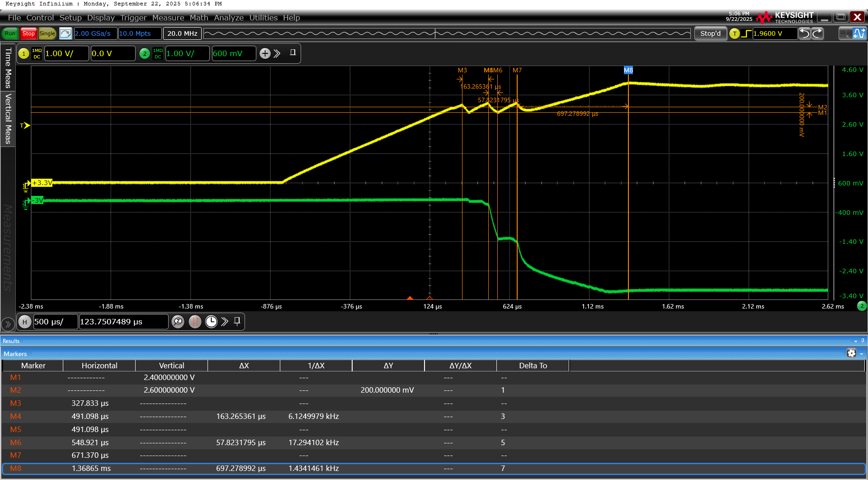Edit channel 1 scale 1.00 V/ field
This screenshot has height=480, width=868.
pos(66,53)
